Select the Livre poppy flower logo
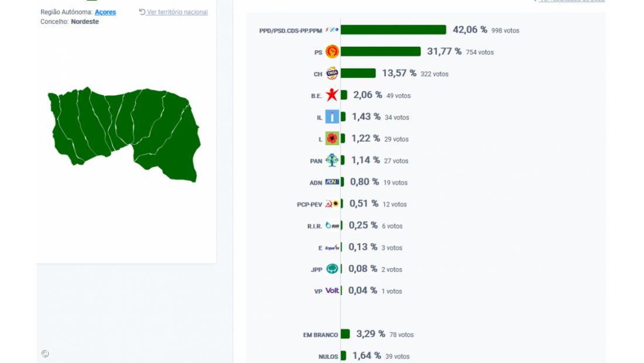 tap(331, 138)
